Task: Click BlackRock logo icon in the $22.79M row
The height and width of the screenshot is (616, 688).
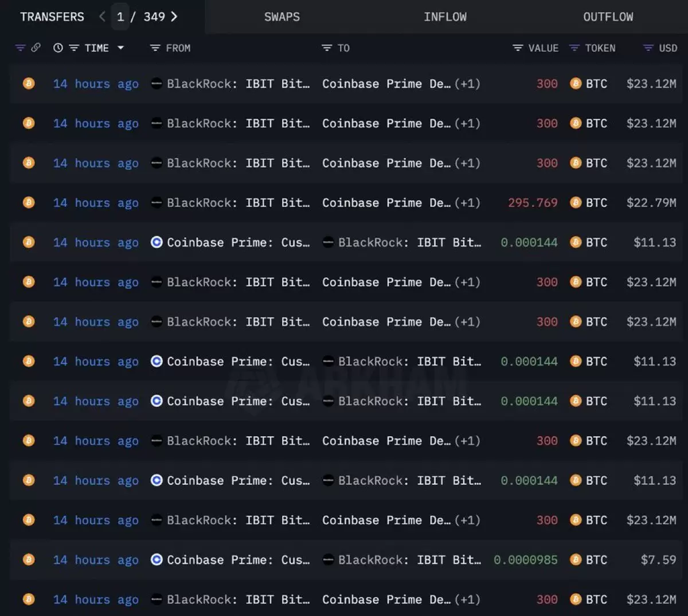Action: [x=157, y=202]
